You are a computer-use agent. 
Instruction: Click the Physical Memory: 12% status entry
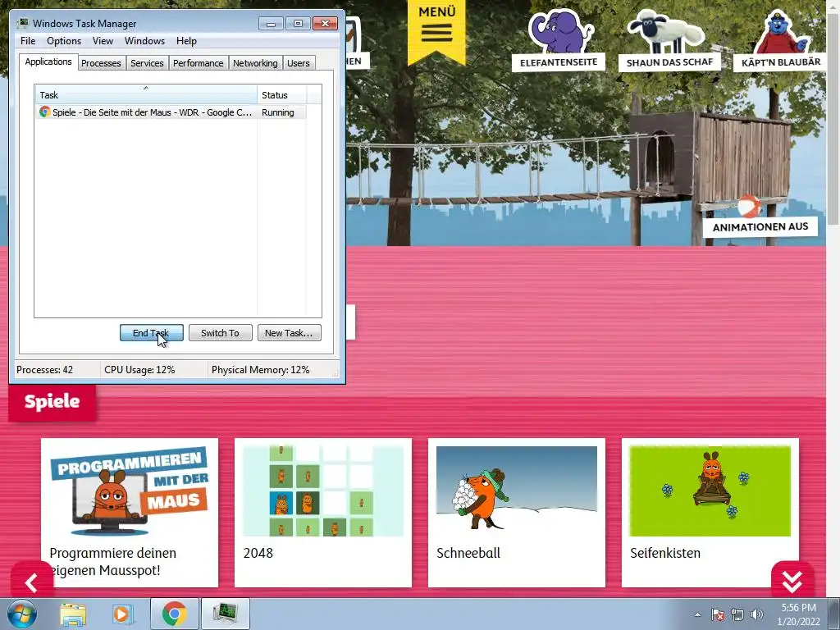pyautogui.click(x=260, y=370)
